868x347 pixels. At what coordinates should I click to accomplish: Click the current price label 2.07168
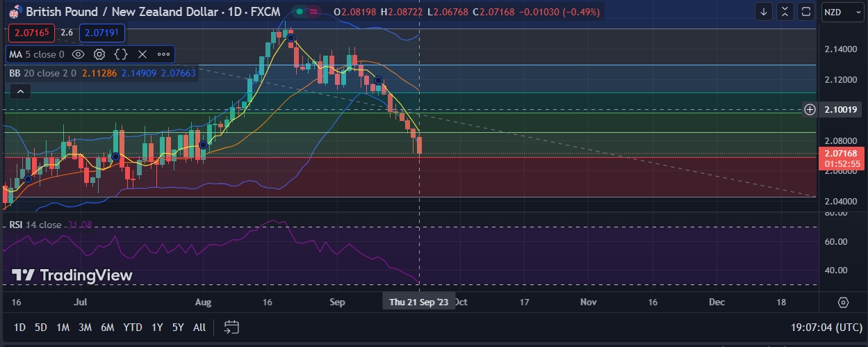pos(842,153)
